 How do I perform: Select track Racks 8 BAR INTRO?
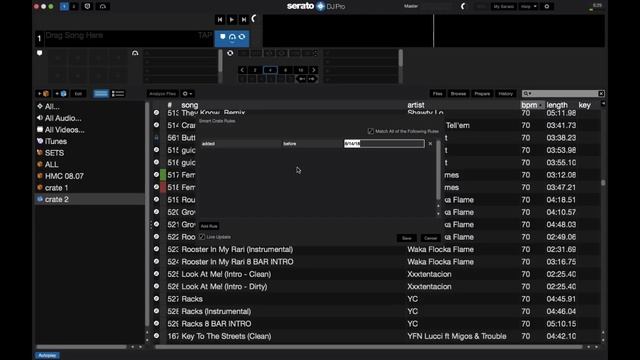(216, 324)
